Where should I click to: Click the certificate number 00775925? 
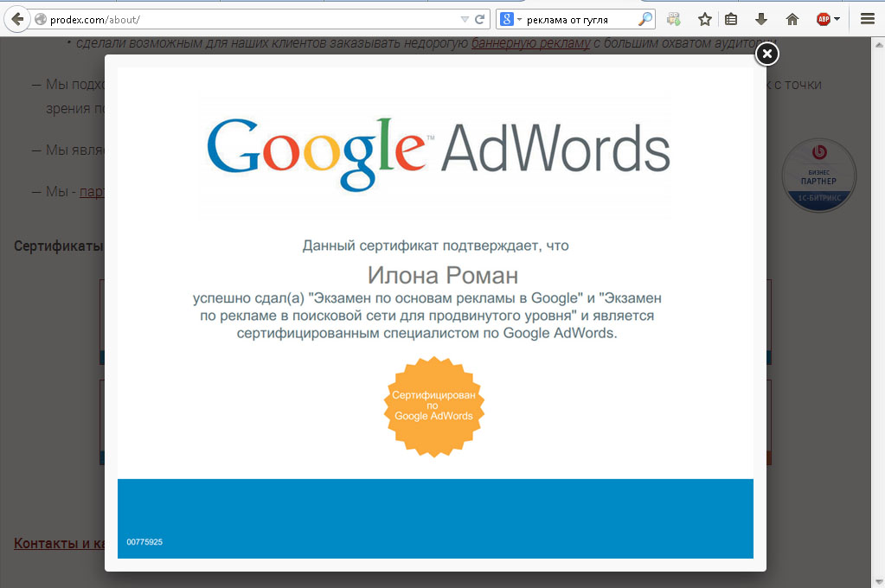click(x=144, y=541)
